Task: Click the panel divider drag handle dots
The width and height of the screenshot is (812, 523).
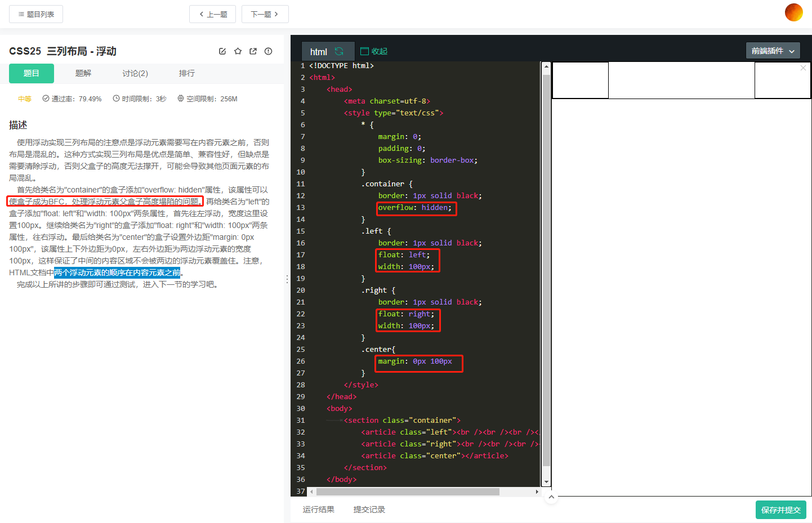Action: [x=287, y=279]
